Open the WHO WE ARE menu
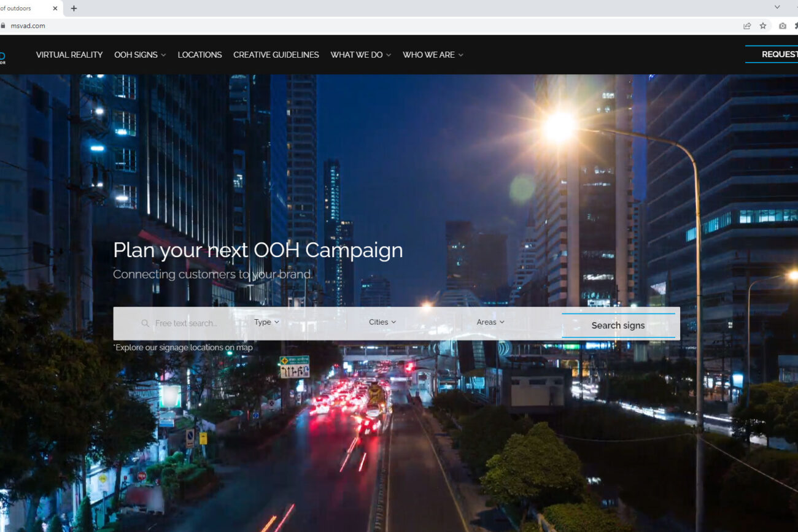Screen dimensions: 798x532 [433, 55]
